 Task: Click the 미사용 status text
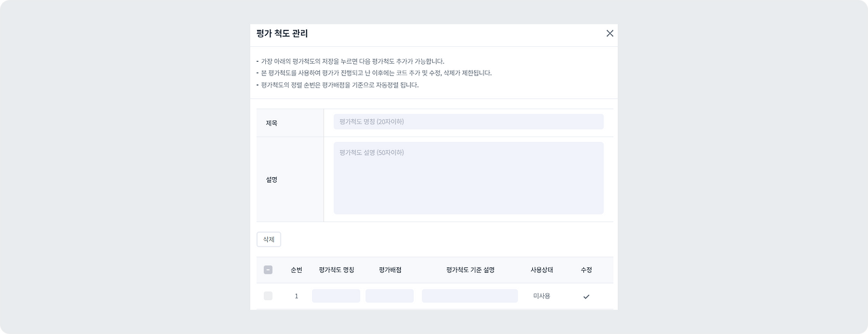tap(542, 296)
